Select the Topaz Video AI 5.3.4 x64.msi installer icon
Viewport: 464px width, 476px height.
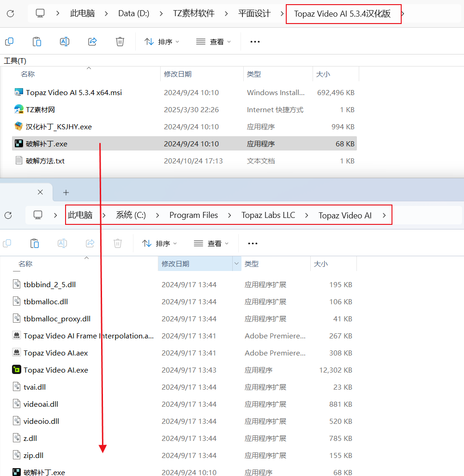(x=18, y=92)
